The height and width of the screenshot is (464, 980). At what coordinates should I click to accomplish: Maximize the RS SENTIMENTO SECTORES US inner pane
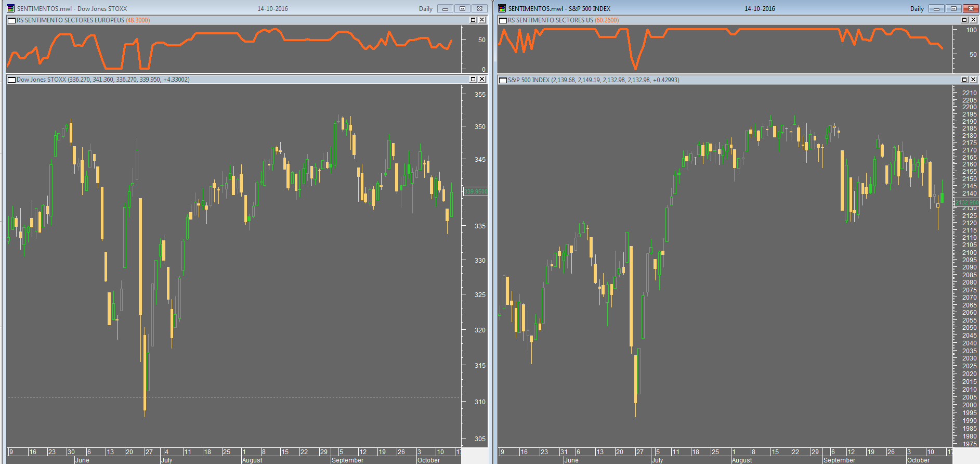click(964, 20)
